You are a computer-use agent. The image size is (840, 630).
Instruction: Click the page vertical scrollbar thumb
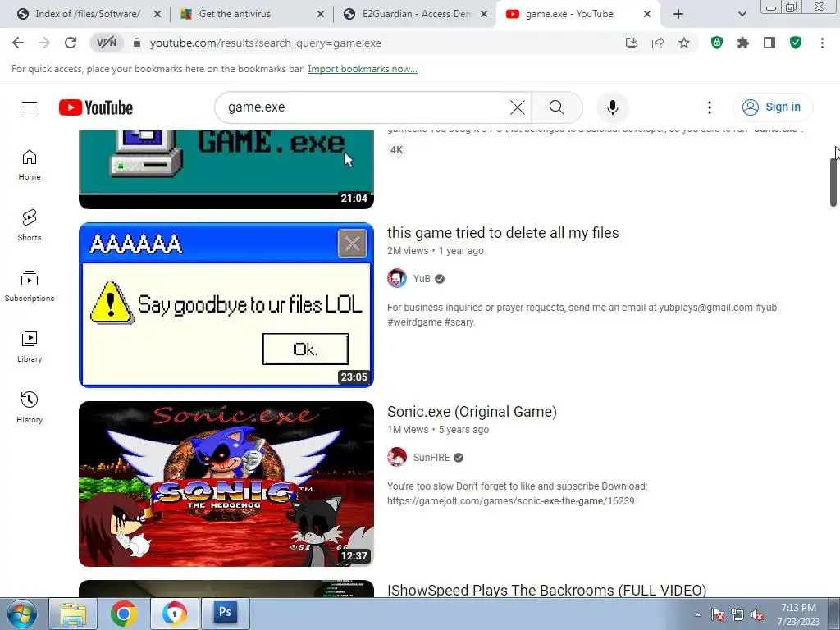(x=833, y=182)
